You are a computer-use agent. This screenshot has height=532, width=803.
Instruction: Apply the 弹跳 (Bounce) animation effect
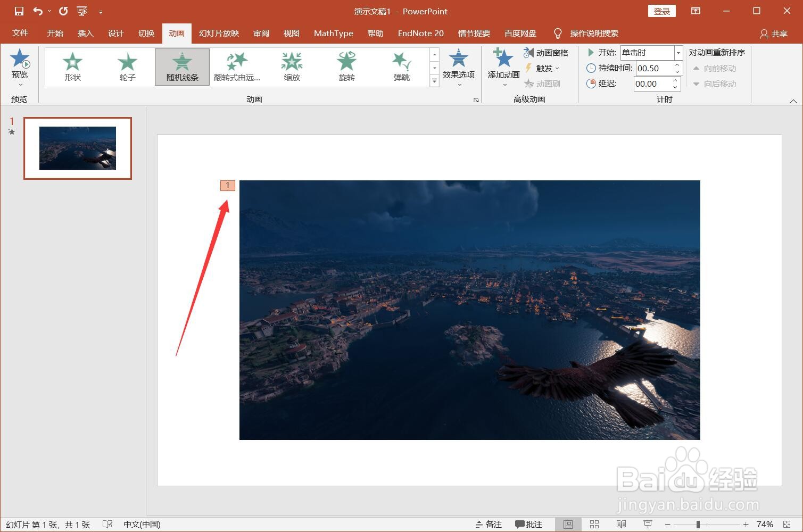click(402, 66)
